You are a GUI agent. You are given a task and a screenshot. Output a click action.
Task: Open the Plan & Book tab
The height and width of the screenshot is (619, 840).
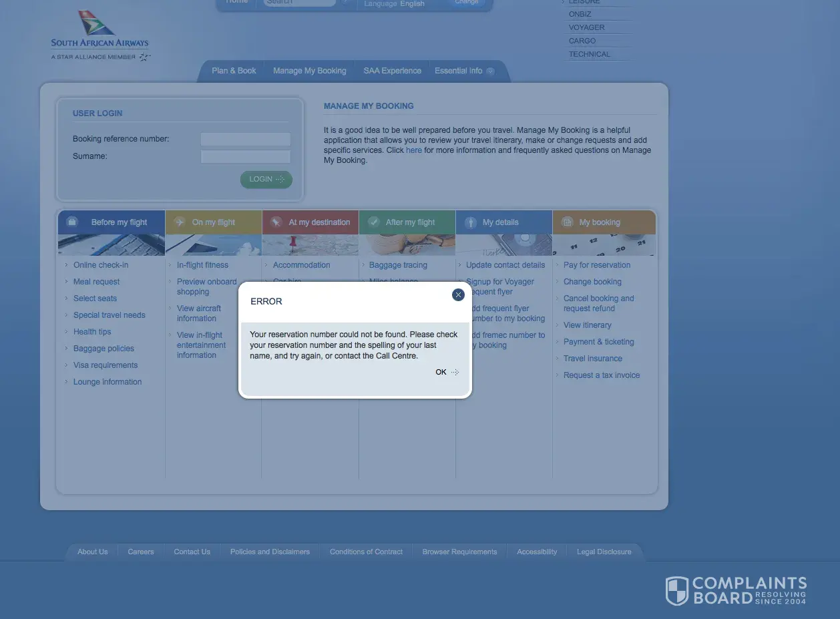[234, 71]
